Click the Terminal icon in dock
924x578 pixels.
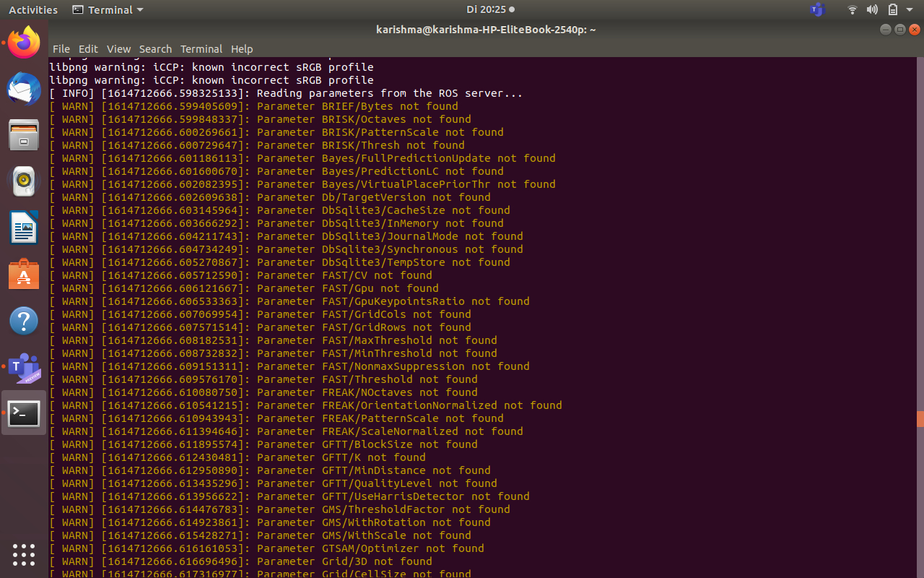point(24,413)
